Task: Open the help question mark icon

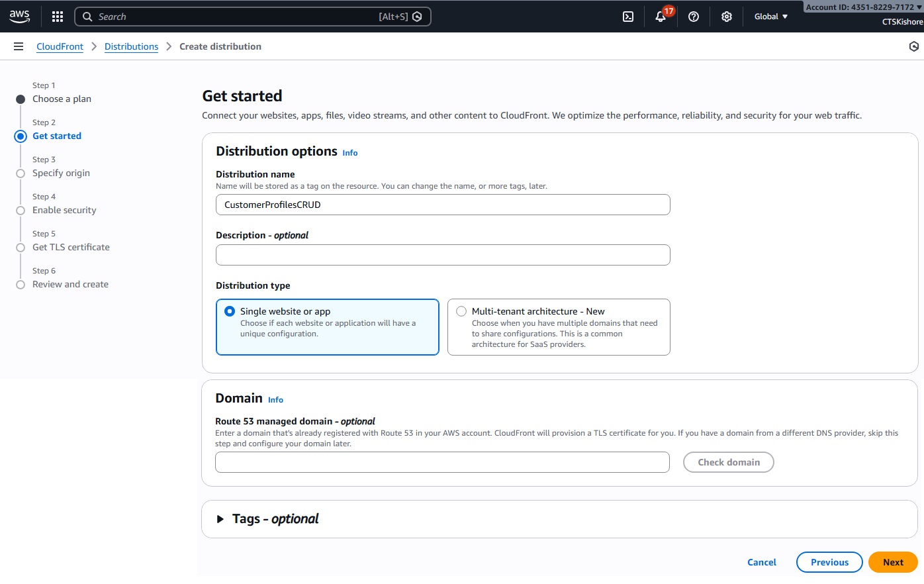Action: pyautogui.click(x=694, y=17)
